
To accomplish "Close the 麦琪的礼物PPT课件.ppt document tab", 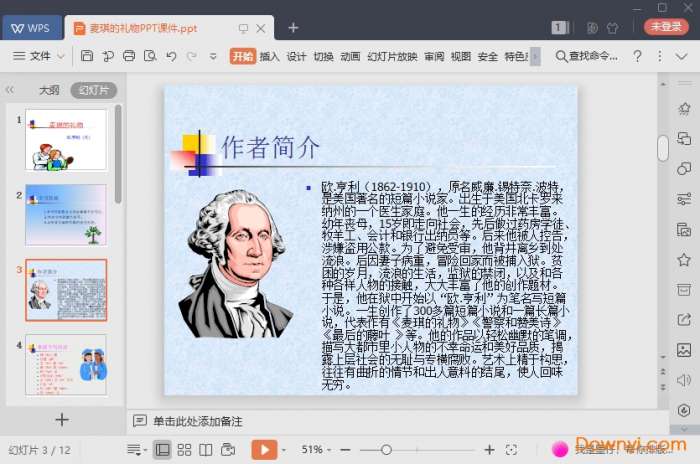I will pos(261,29).
